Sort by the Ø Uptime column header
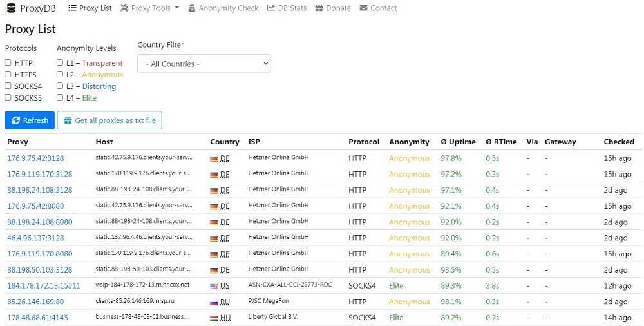Image resolution: width=644 pixels, height=326 pixels. (458, 142)
